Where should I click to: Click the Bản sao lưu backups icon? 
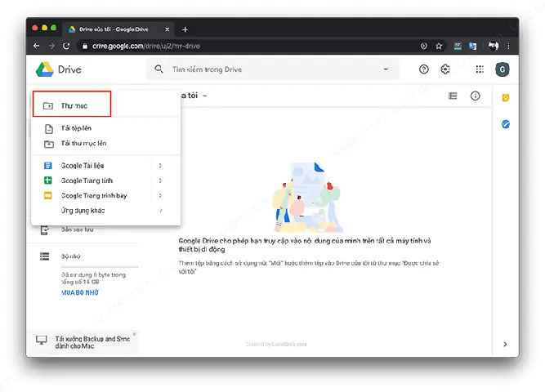[x=44, y=230]
